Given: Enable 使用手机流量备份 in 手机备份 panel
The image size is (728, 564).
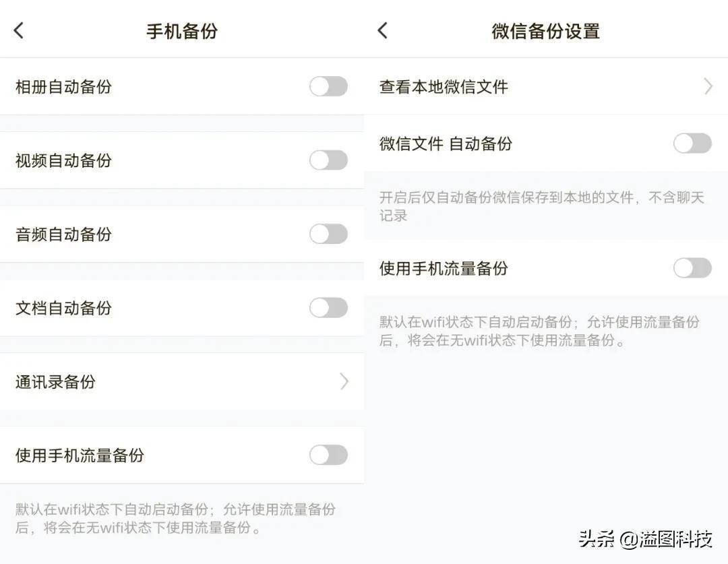Looking at the screenshot, I should point(329,455).
